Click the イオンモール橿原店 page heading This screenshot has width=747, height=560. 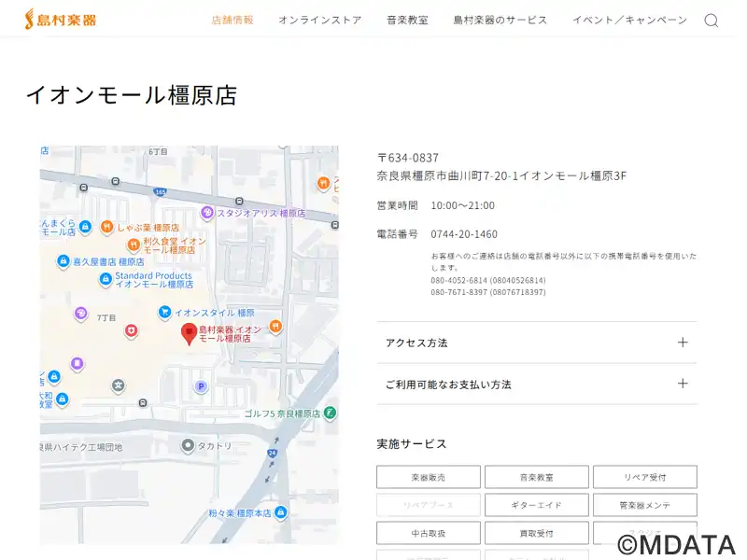[x=132, y=95]
